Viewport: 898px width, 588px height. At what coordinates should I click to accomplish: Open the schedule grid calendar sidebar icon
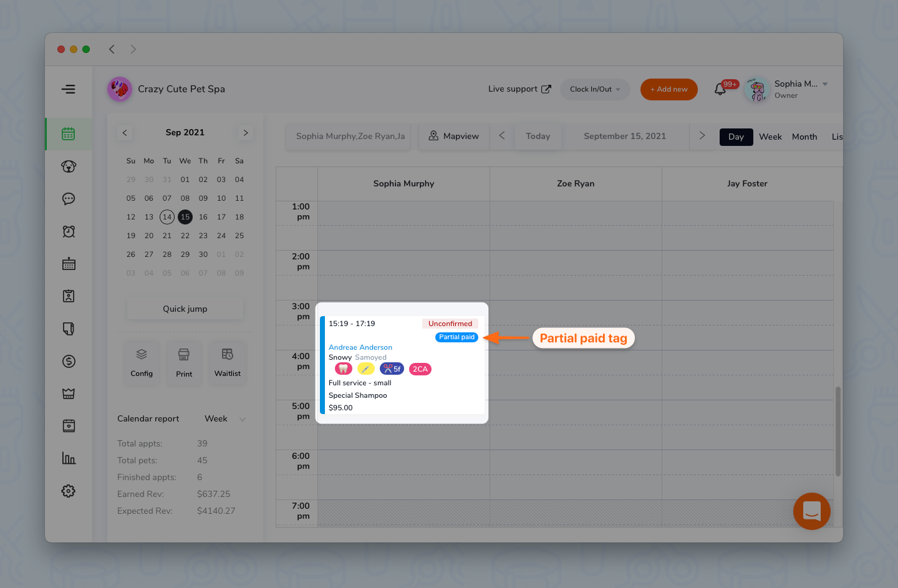click(69, 264)
